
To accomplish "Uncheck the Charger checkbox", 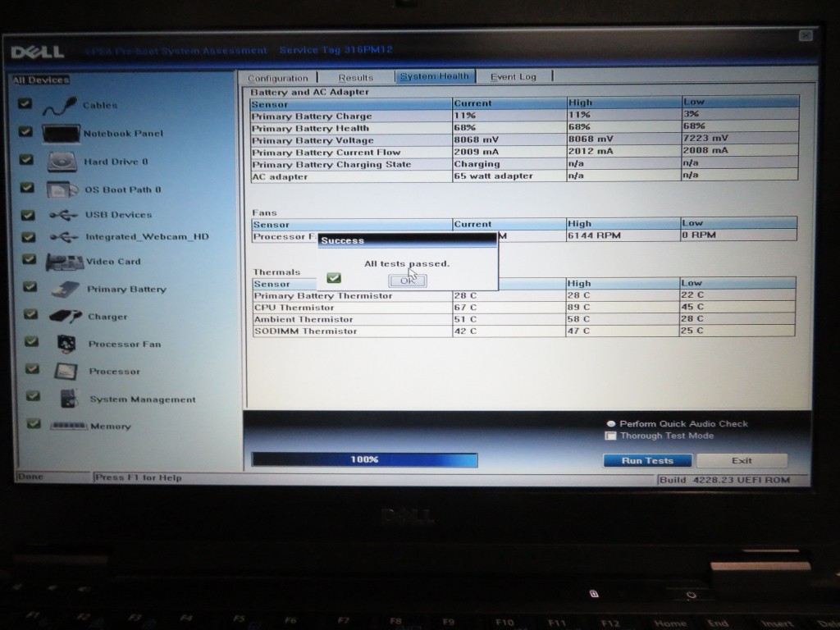I will tap(30, 314).
